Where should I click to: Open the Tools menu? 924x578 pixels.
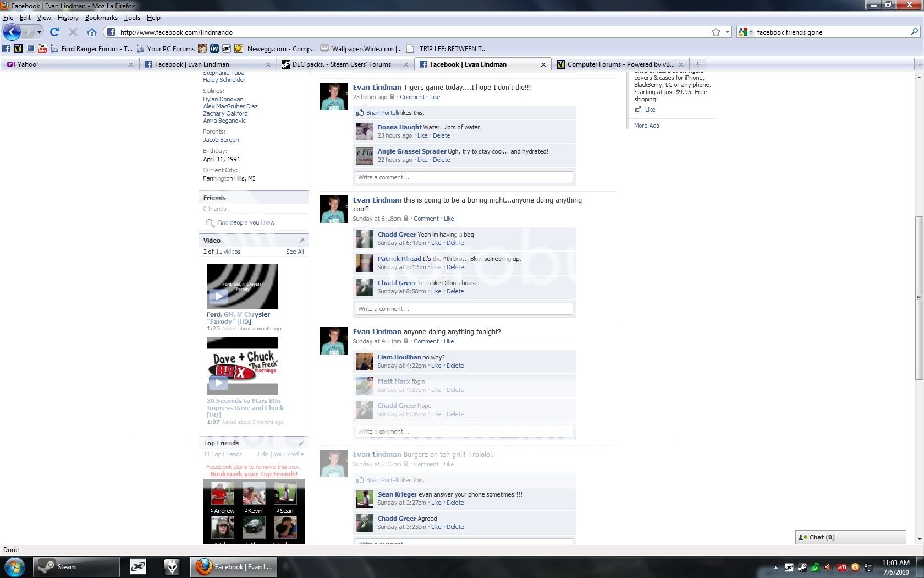132,18
